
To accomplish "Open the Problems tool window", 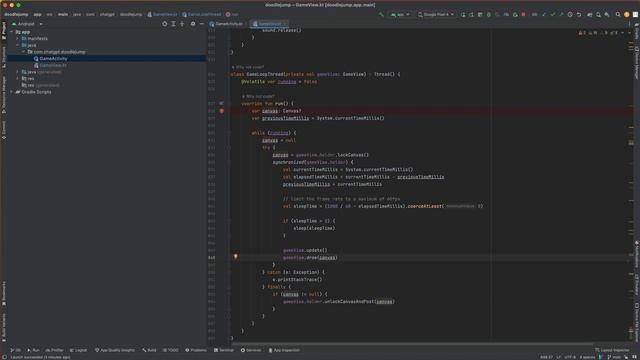I will point(196,350).
